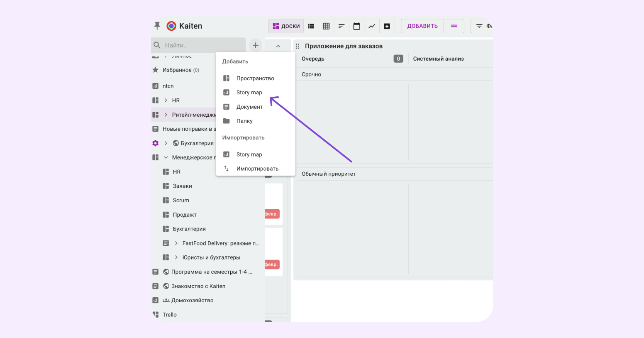Screen dimensions: 644x338
Task: Open the Kaiten logo icon
Action: pos(171,26)
